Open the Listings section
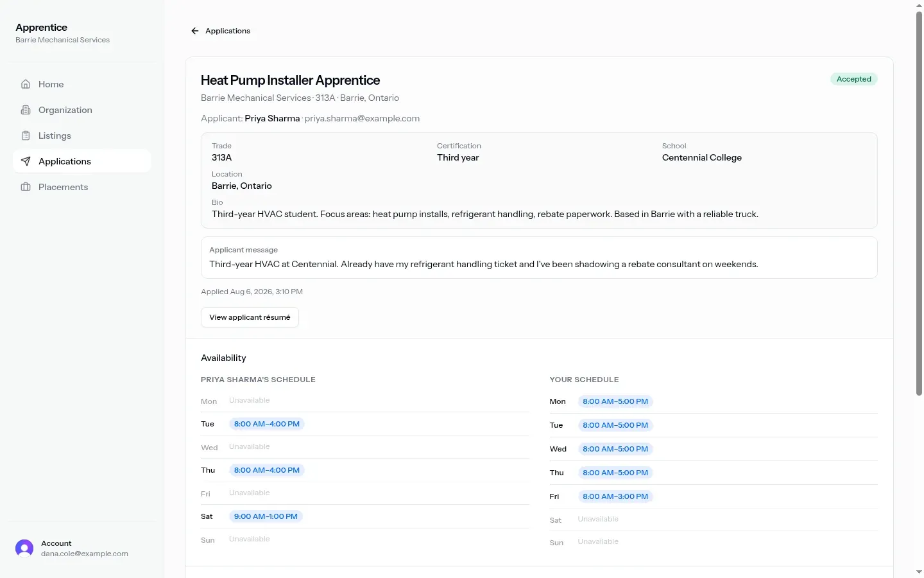The height and width of the screenshot is (578, 924). point(82,136)
